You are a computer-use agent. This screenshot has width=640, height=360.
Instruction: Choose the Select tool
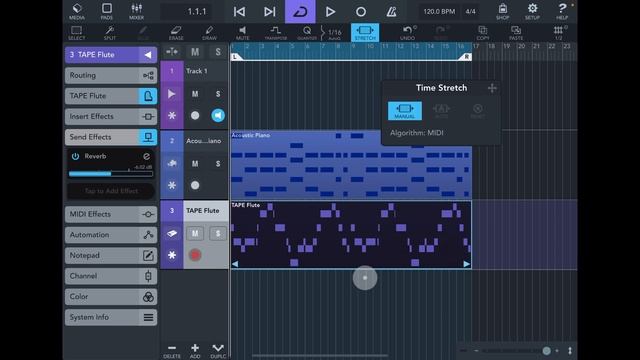[x=77, y=33]
